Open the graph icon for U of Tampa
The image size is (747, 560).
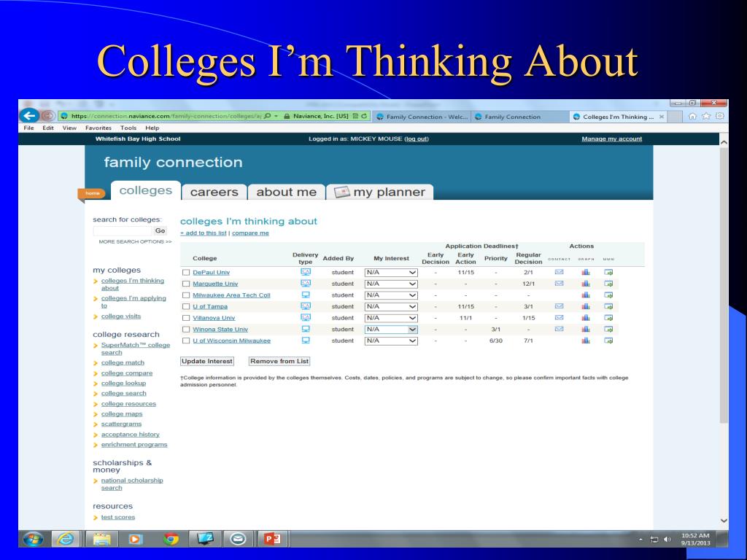tap(586, 306)
